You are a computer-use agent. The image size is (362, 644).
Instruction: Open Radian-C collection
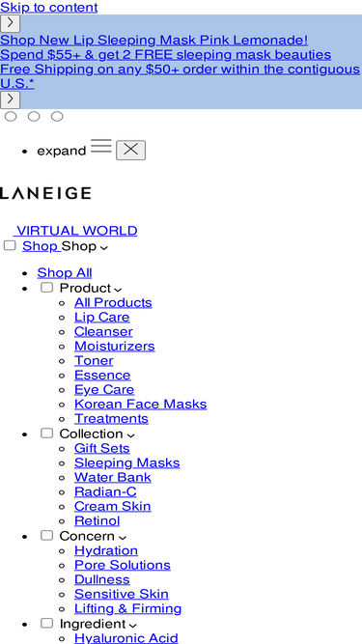pos(105,491)
